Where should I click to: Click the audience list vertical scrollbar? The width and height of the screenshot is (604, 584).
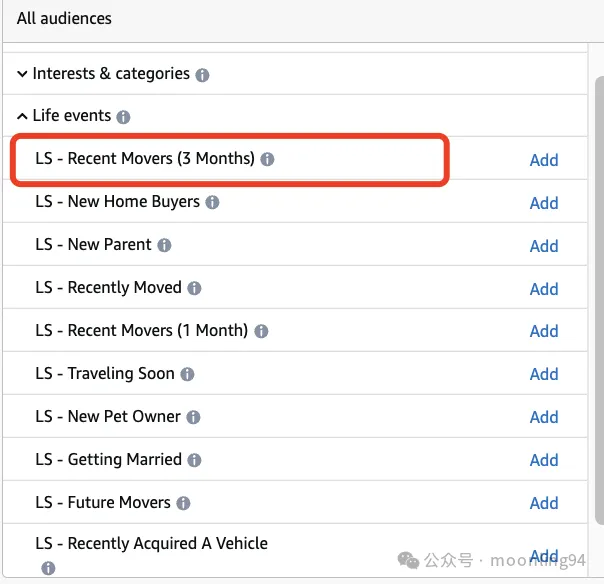(x=599, y=300)
